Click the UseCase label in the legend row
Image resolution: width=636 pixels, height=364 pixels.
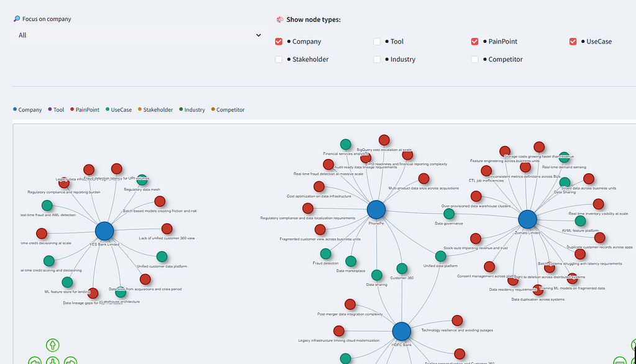(121, 109)
